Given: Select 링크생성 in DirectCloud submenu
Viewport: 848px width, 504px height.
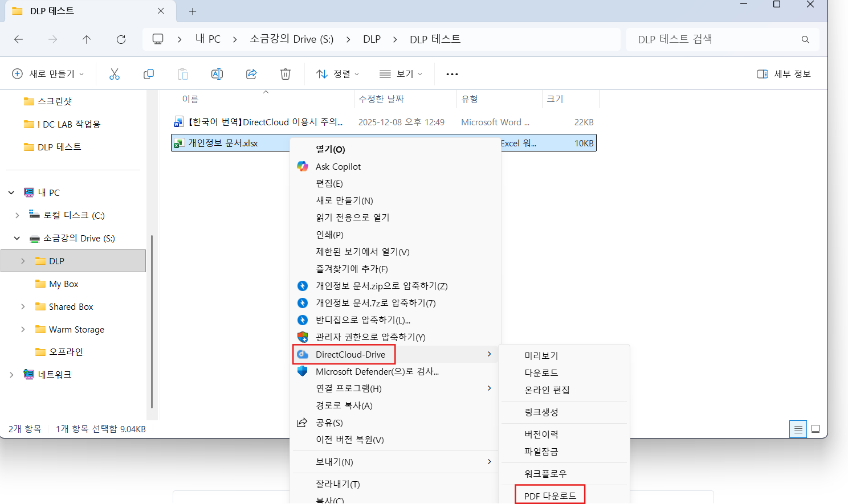Looking at the screenshot, I should (x=541, y=412).
